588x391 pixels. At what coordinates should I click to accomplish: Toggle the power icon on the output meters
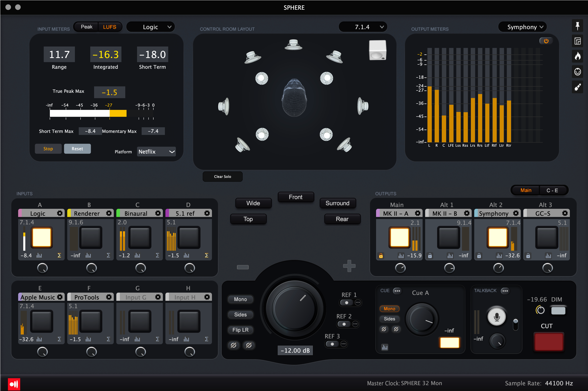(x=546, y=41)
